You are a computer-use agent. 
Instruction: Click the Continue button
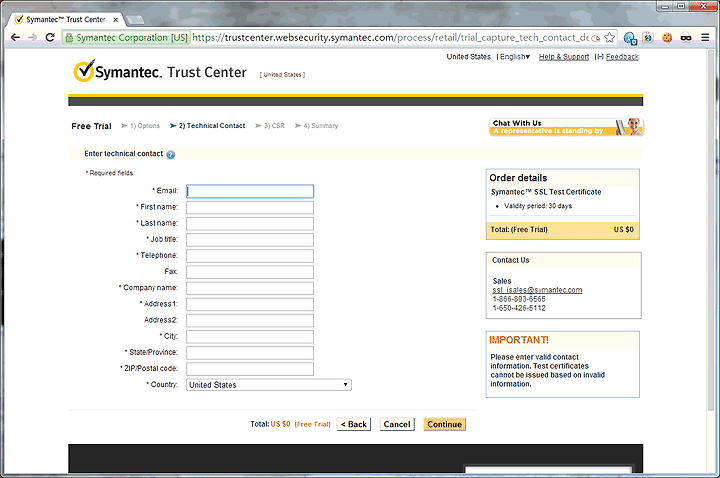444,424
